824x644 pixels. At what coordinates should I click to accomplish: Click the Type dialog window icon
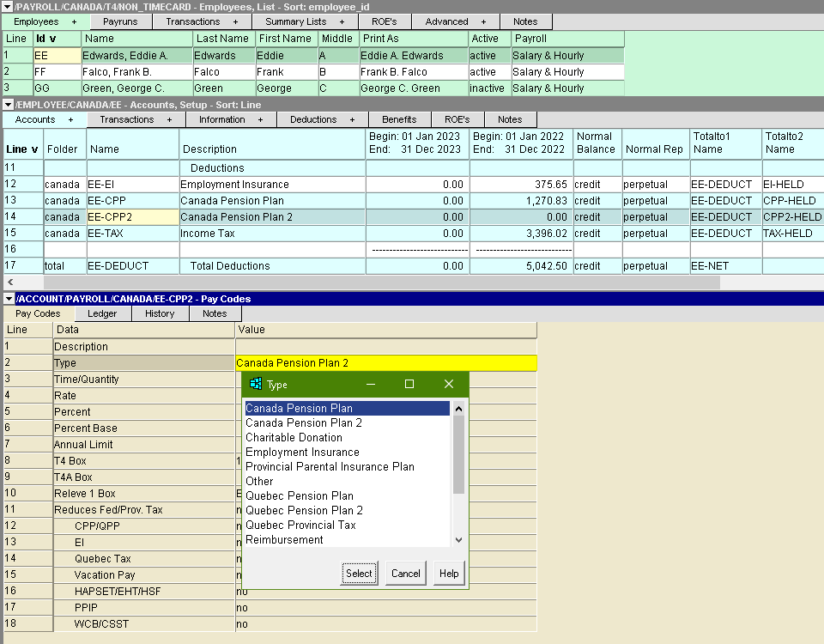tap(255, 384)
